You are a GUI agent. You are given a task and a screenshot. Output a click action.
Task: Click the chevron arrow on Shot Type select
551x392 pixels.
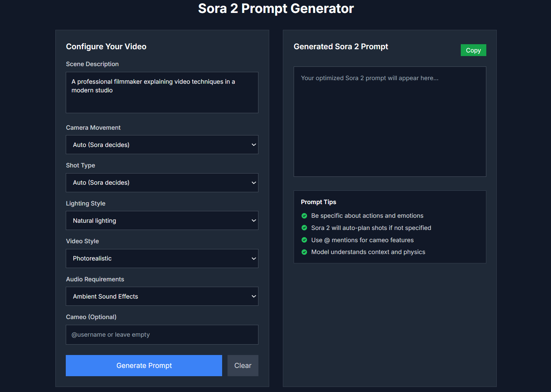pyautogui.click(x=254, y=183)
